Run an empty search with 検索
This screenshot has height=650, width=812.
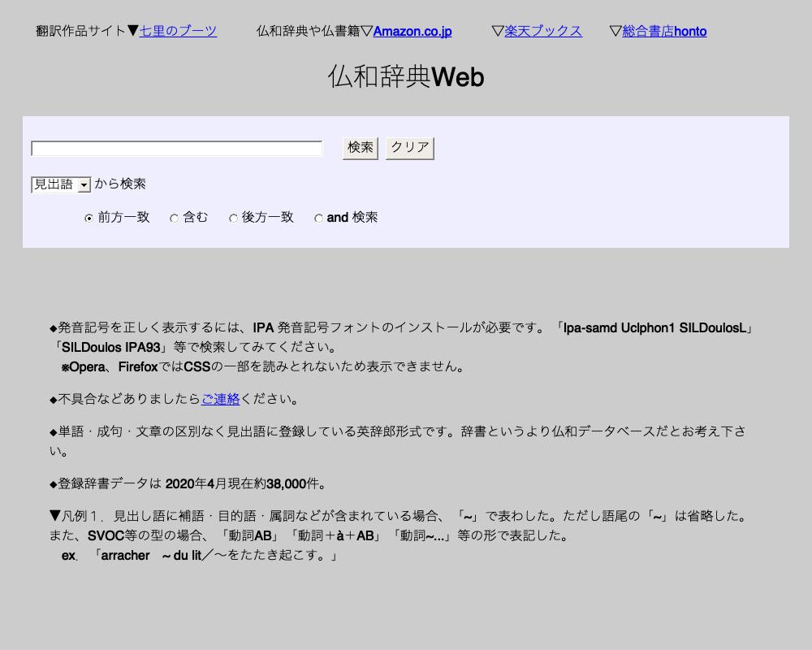tap(360, 148)
